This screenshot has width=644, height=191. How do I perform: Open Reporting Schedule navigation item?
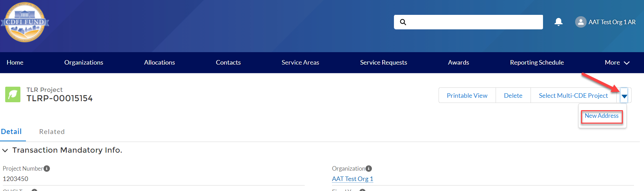pyautogui.click(x=537, y=63)
